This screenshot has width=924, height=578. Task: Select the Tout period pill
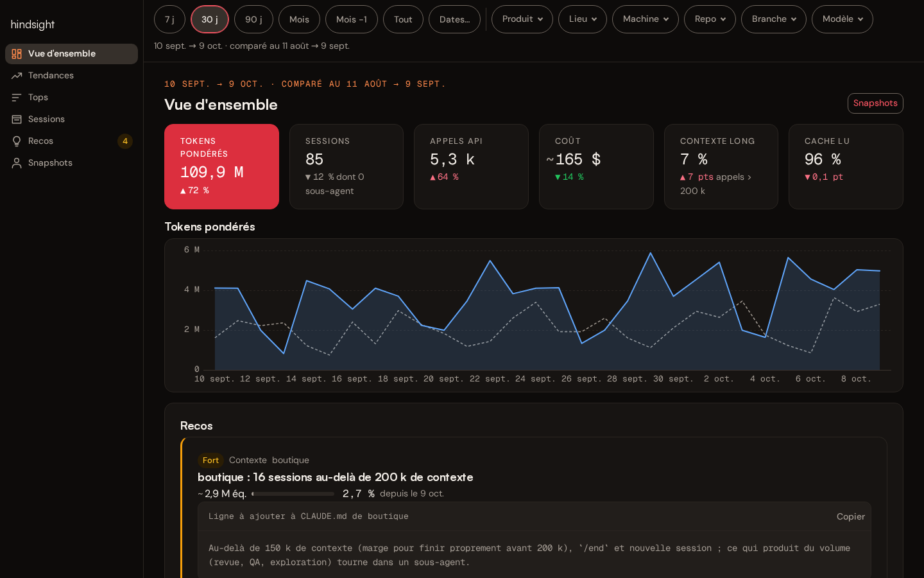click(x=403, y=19)
